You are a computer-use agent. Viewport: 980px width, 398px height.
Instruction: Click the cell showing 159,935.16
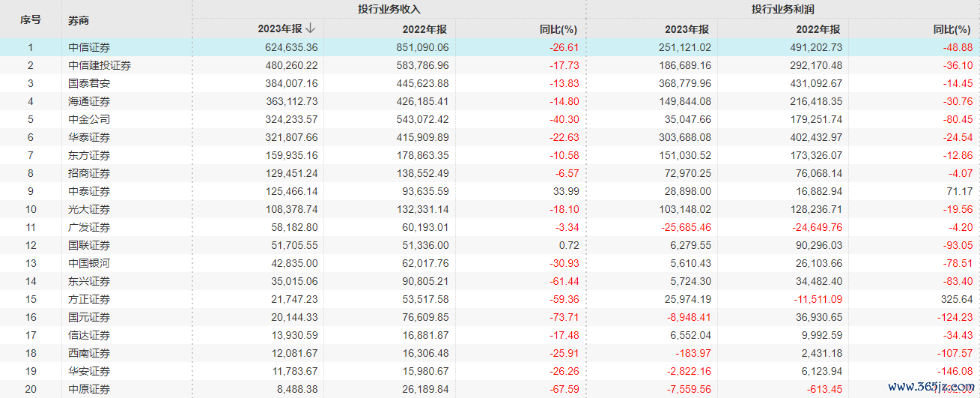pyautogui.click(x=292, y=155)
